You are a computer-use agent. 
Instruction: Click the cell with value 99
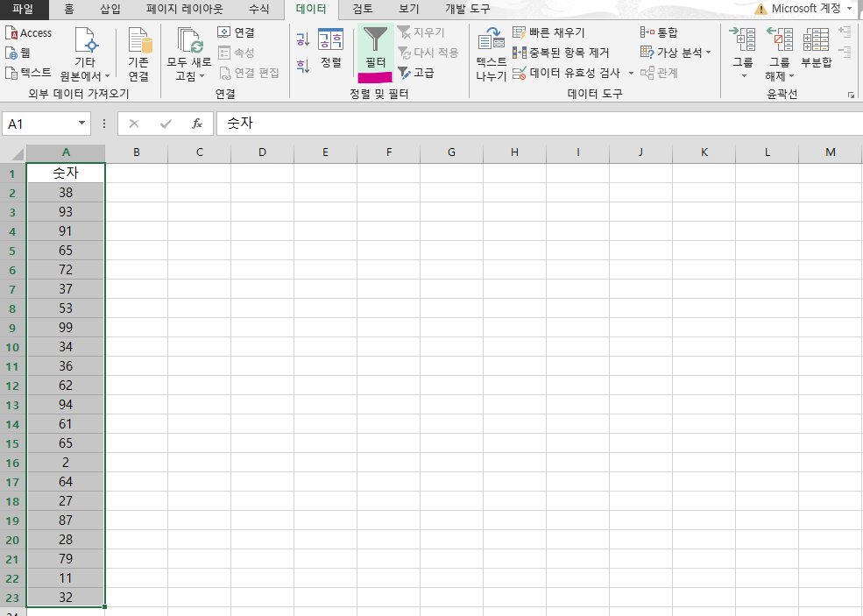66,328
